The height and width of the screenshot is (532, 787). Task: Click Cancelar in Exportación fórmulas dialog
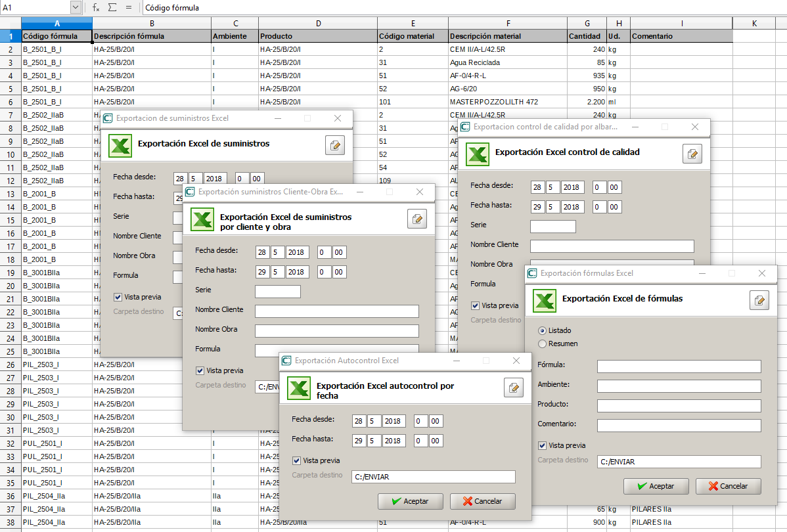coord(729,486)
